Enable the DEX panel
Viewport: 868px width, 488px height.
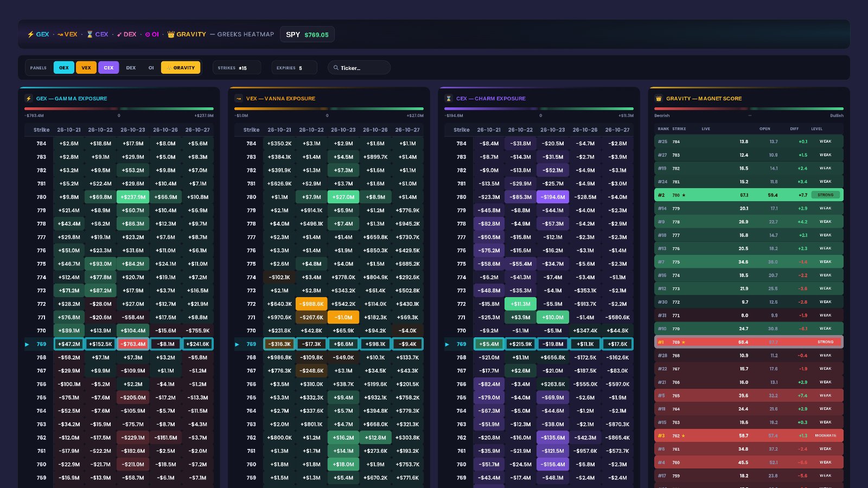point(131,68)
